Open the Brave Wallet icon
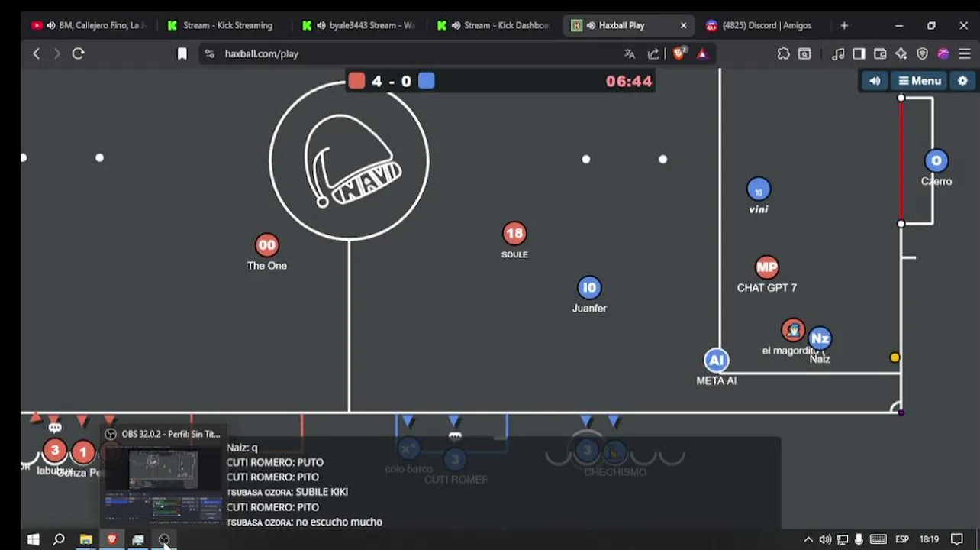 pos(880,53)
